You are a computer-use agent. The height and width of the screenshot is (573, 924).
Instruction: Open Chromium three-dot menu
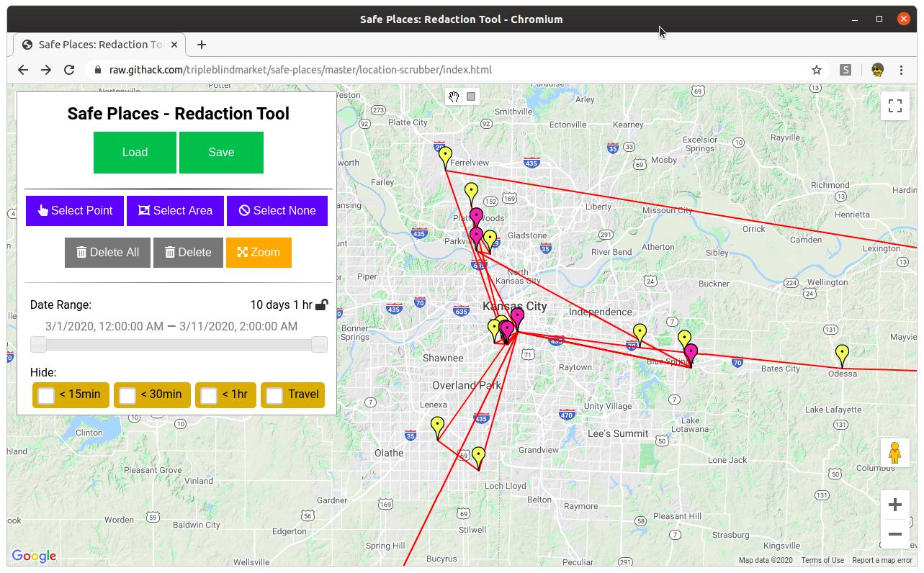coord(901,70)
